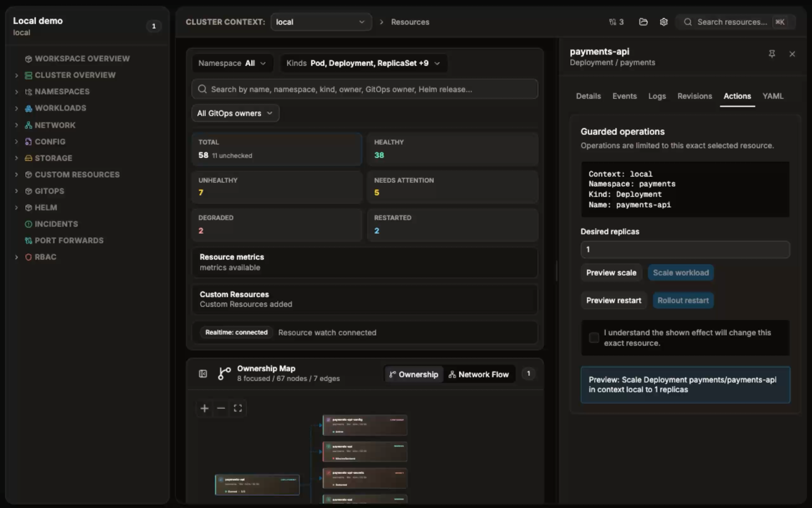Click the Workloads icon in sidebar
This screenshot has width=812, height=508.
click(x=29, y=108)
